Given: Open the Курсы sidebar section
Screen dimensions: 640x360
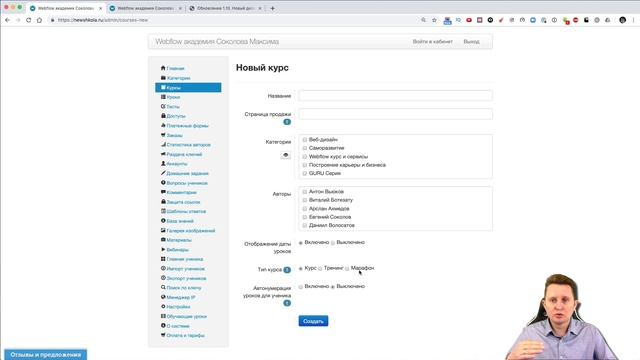Looking at the screenshot, I should (188, 87).
